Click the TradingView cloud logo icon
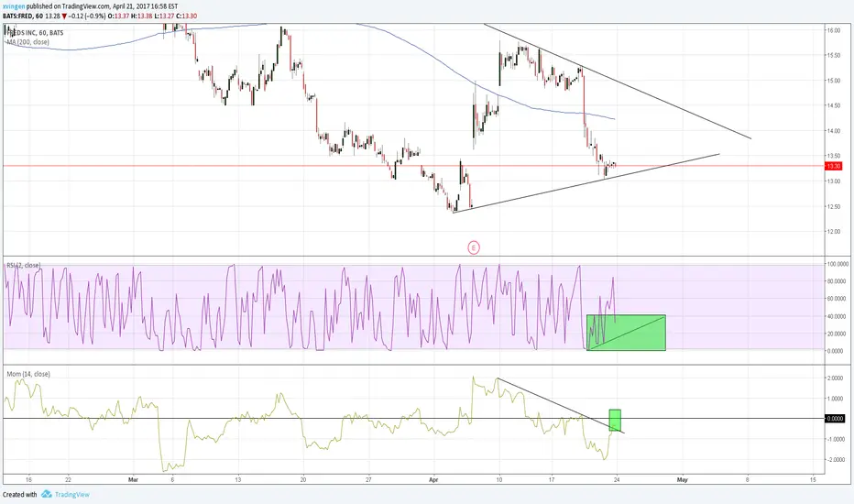Image resolution: width=854 pixels, height=504 pixels. [47, 494]
